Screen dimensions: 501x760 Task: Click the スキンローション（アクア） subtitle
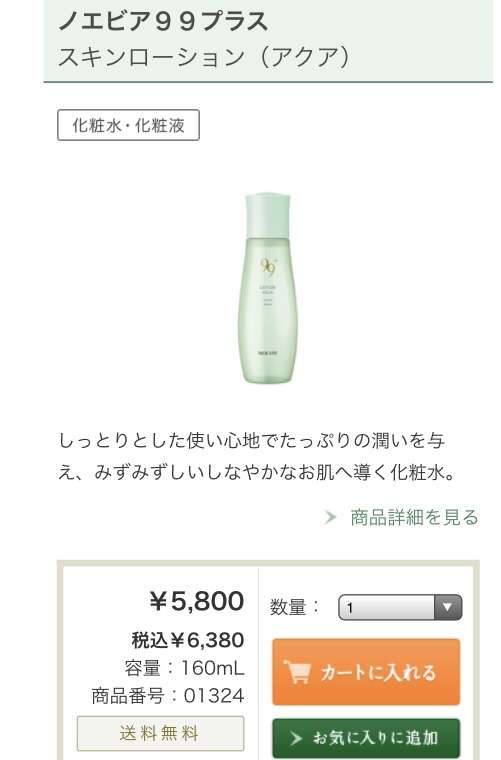click(x=204, y=57)
